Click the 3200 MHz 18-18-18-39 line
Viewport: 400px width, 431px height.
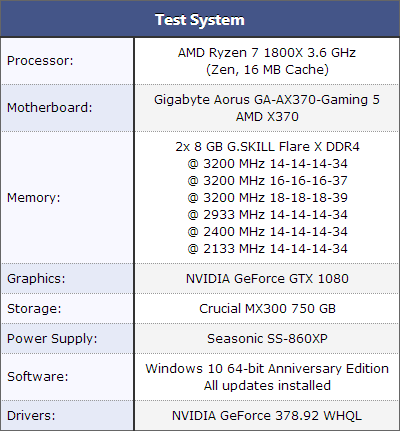(x=267, y=198)
